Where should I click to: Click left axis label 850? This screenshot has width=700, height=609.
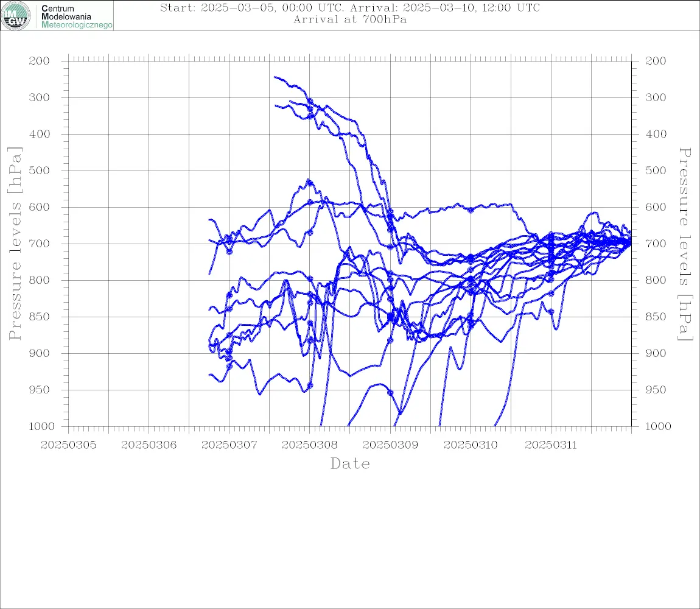pyautogui.click(x=40, y=317)
